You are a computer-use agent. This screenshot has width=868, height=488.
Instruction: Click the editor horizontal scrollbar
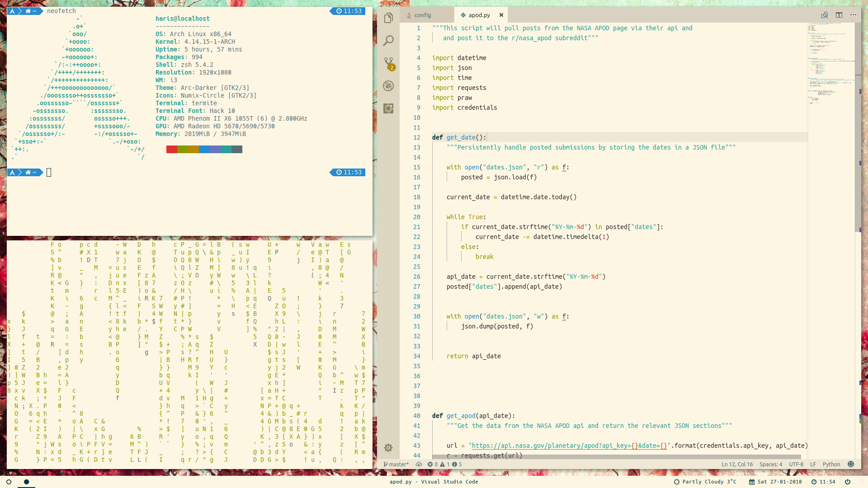[616, 457]
